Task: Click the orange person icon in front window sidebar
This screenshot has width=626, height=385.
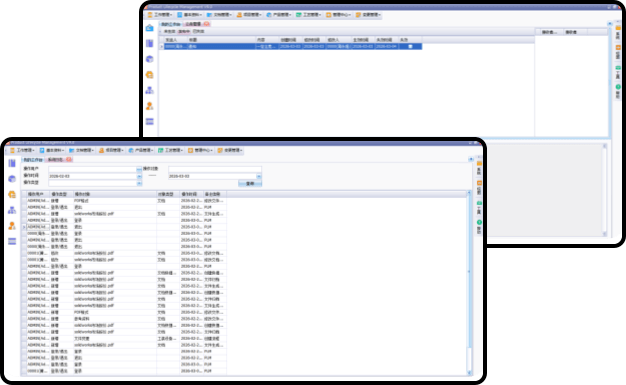Action: (x=12, y=226)
